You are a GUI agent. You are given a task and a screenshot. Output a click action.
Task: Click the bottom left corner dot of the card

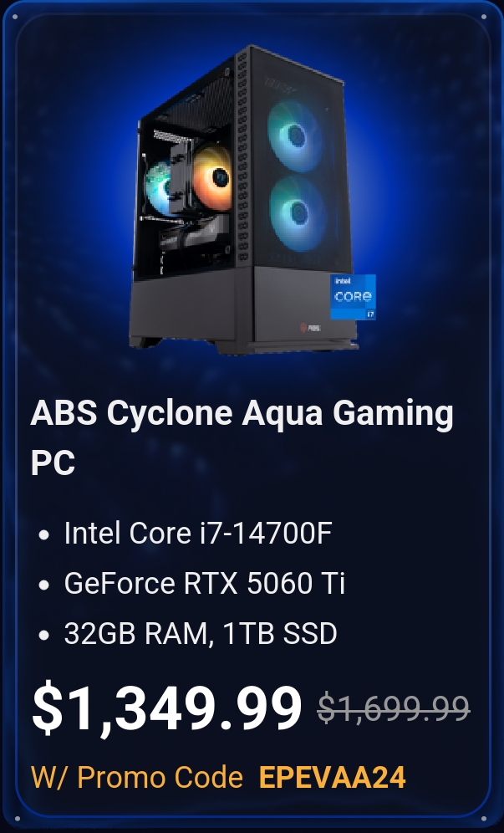18,819
